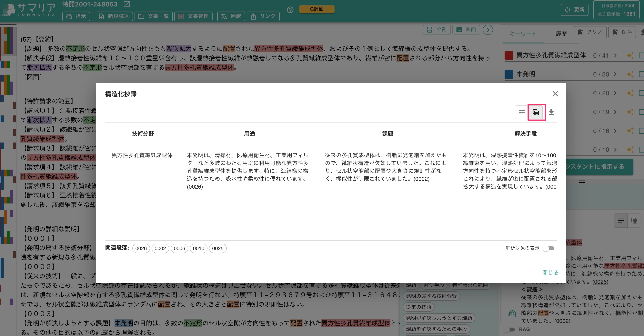Switch to the キーワード tab

coord(523,34)
